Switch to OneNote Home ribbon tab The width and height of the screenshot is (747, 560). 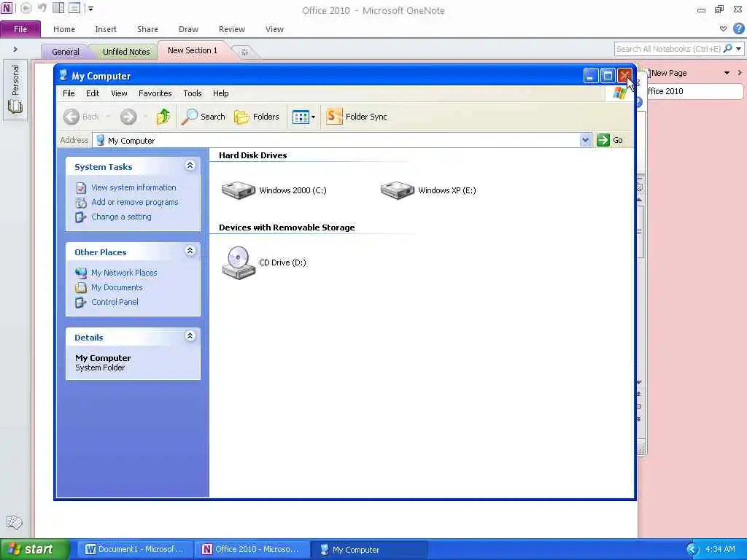(64, 29)
